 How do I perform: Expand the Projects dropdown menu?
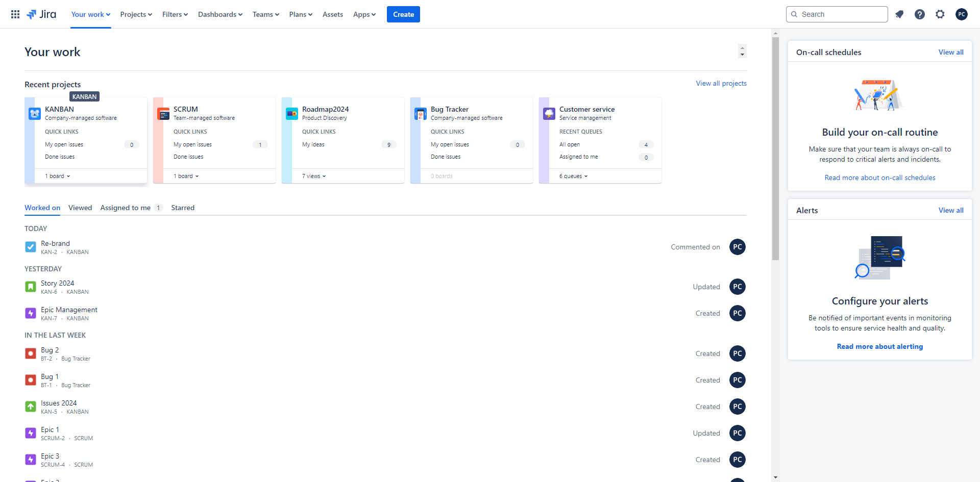click(136, 14)
